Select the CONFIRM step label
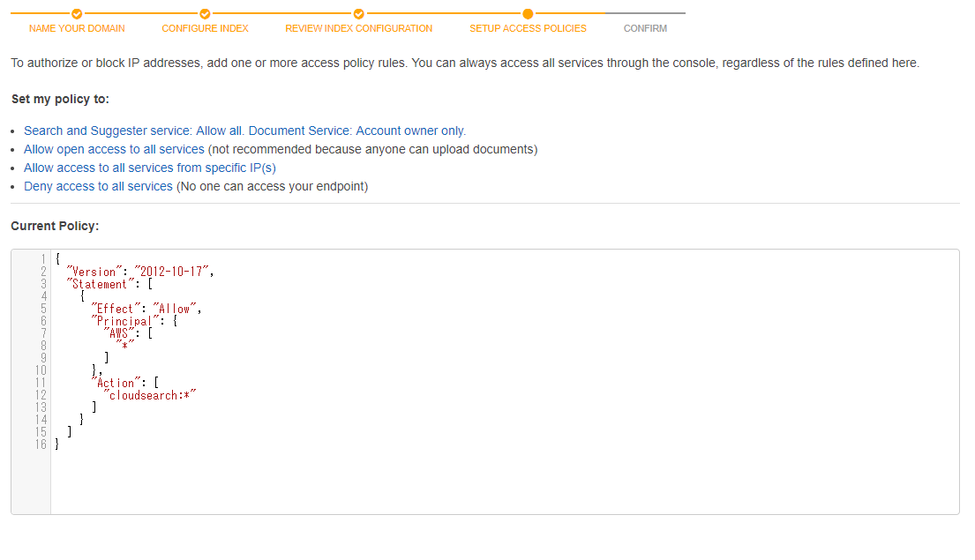This screenshot has width=975, height=560. [x=645, y=28]
